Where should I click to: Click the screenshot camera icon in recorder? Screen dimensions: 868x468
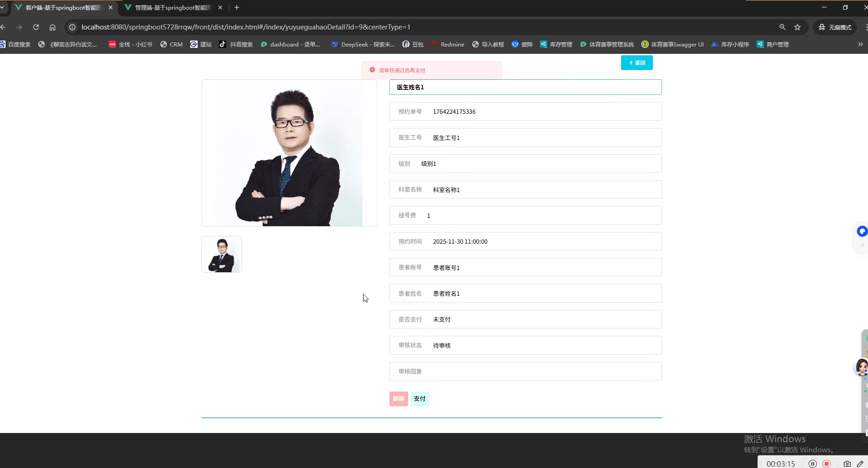point(847,464)
